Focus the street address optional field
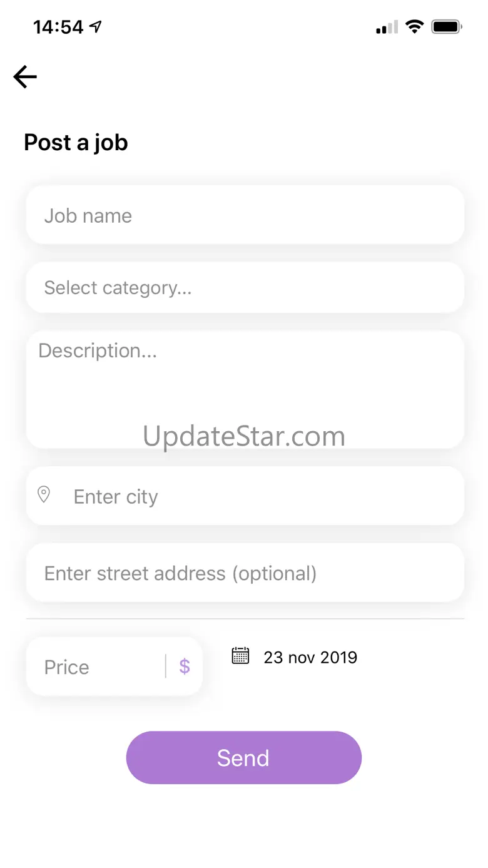This screenshot has width=488, height=868. (x=245, y=573)
